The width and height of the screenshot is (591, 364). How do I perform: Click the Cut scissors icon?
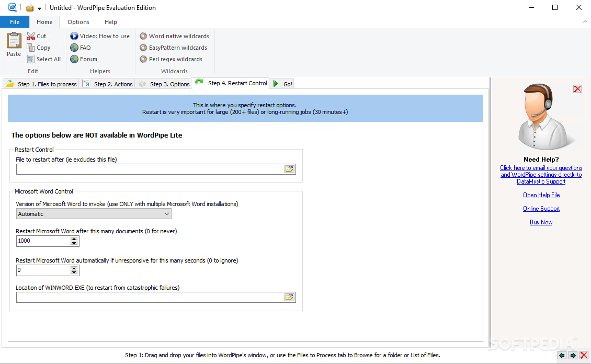pos(31,36)
